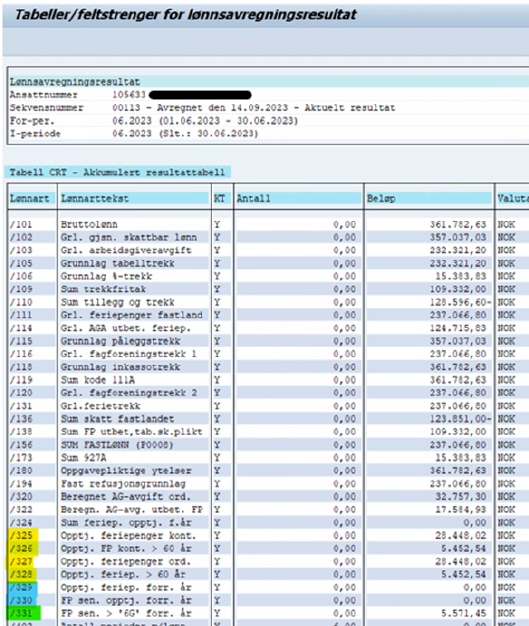This screenshot has width=529, height=626.
Task: Click the KT column header
Action: click(222, 198)
